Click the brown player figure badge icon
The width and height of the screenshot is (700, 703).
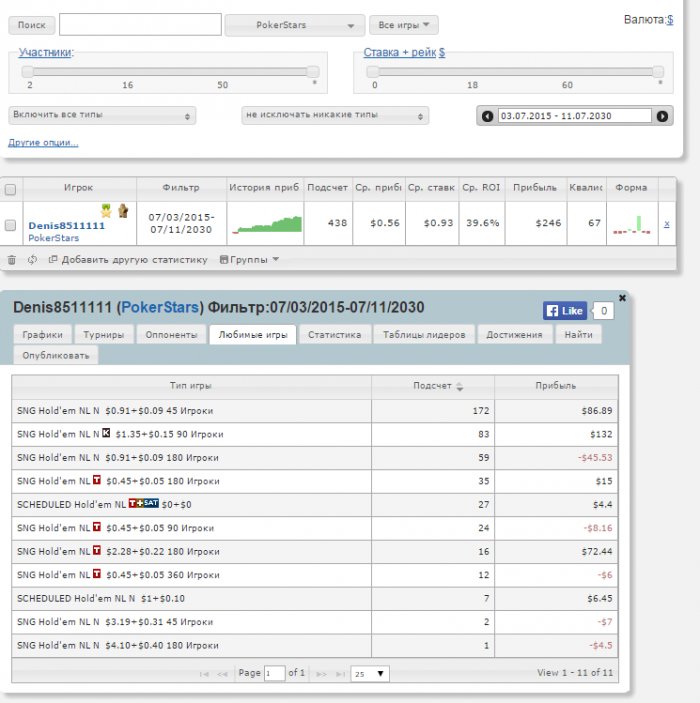click(123, 210)
